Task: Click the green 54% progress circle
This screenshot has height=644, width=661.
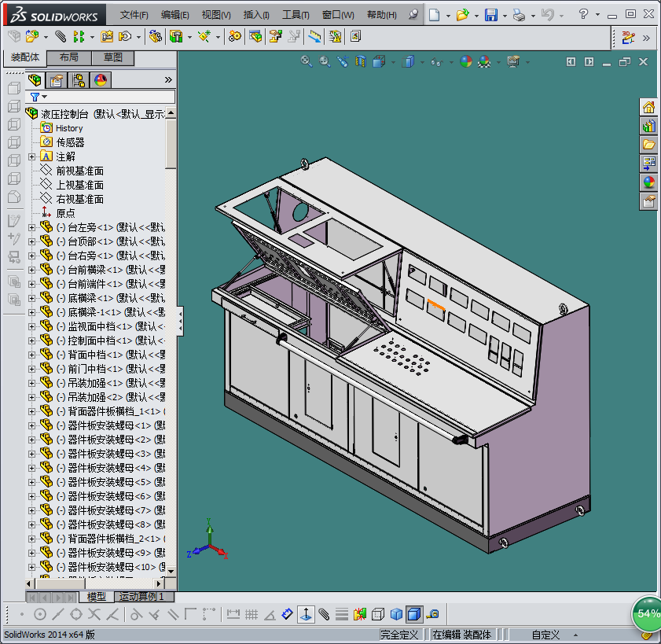Action: click(648, 613)
